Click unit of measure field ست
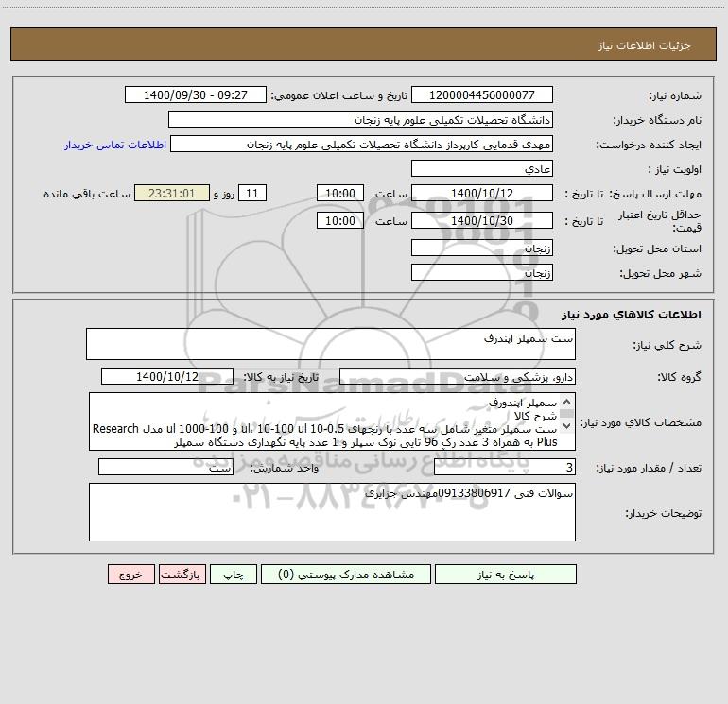The height and width of the screenshot is (704, 728). coord(165,467)
